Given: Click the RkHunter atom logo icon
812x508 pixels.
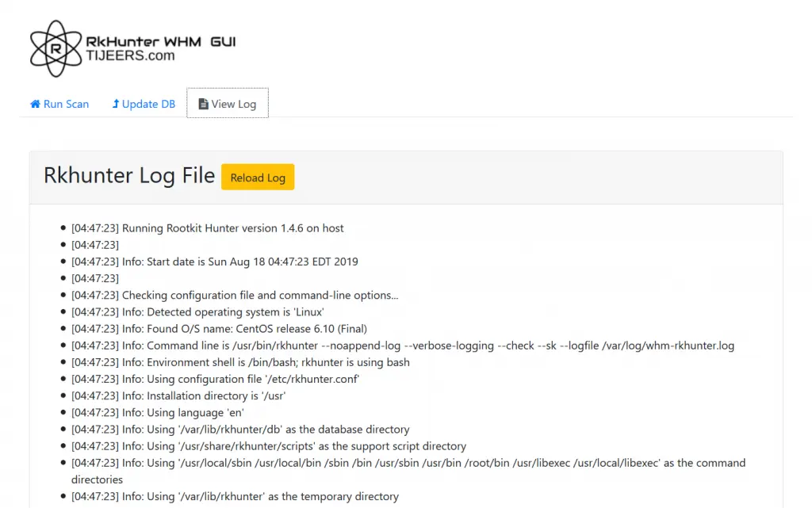Looking at the screenshot, I should tap(55, 48).
